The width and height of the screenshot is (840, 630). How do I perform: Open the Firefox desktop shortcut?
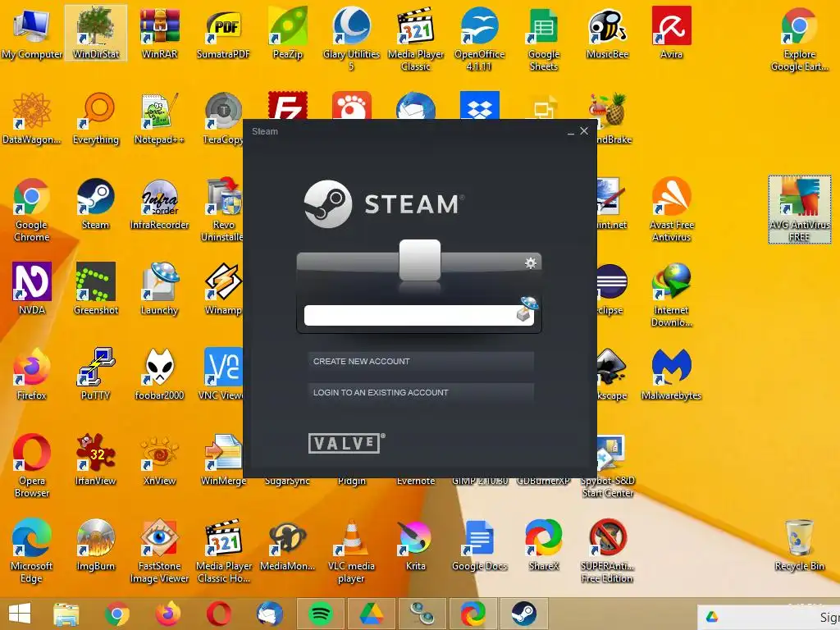[32, 374]
